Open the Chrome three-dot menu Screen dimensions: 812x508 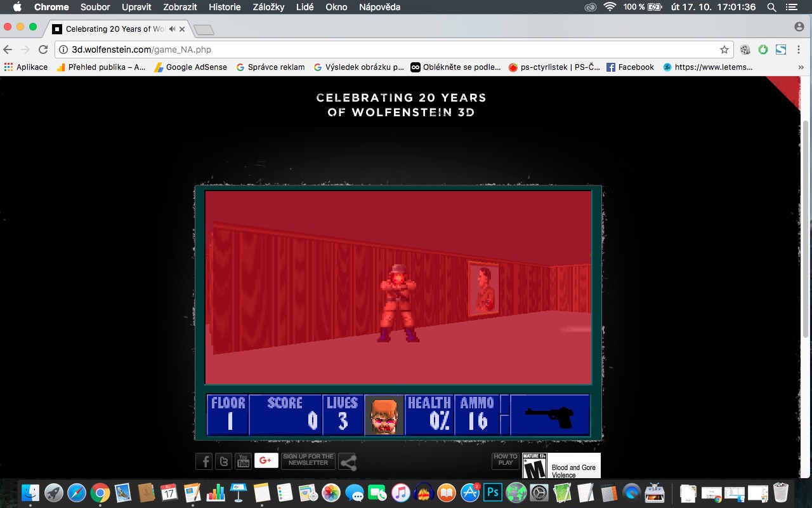tap(799, 50)
